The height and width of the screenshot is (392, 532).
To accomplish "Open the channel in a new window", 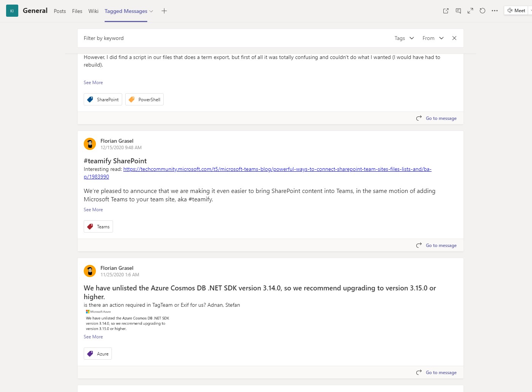I will click(x=445, y=11).
